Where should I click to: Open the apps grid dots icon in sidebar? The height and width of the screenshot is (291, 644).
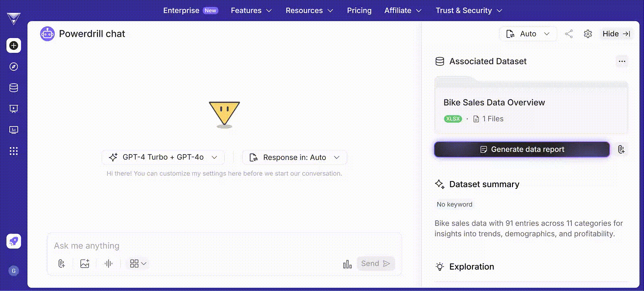[x=14, y=151]
